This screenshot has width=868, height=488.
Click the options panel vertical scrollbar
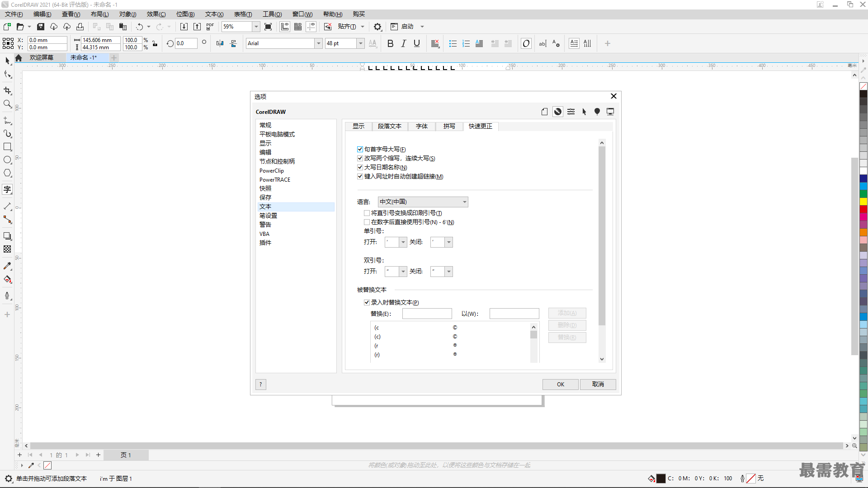pos(602,235)
